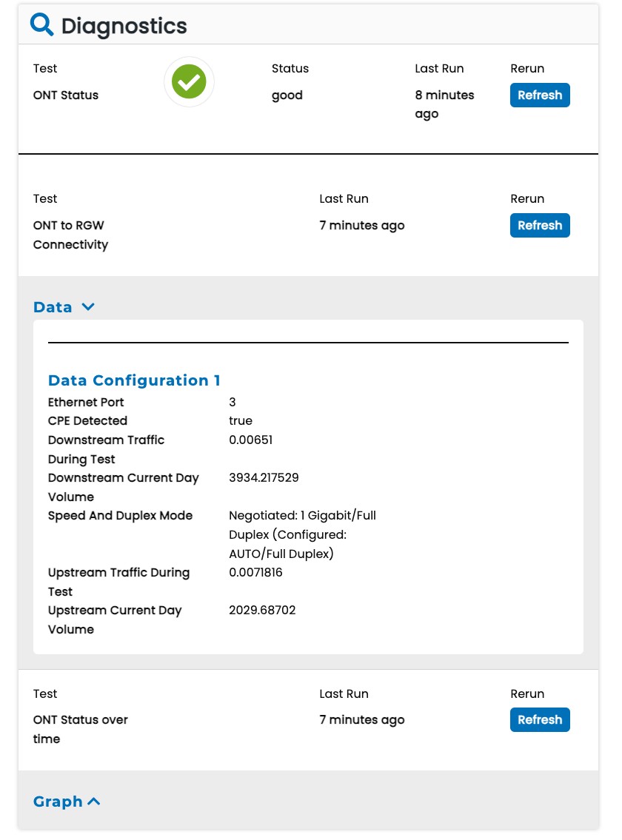Refresh the ONT Status over time test
Viewport: 622px width, 840px height.
coord(539,720)
